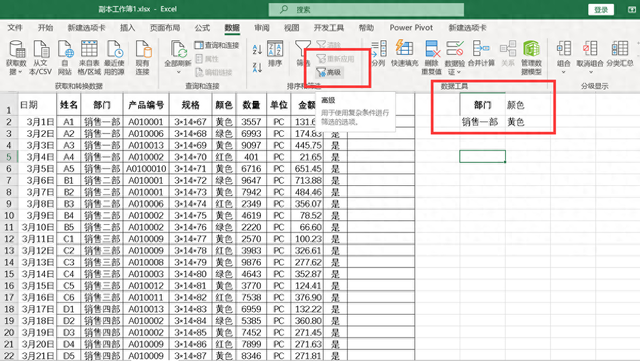This screenshot has height=361, width=640.
Task: Click cell with quantity 8346
Action: click(251, 356)
